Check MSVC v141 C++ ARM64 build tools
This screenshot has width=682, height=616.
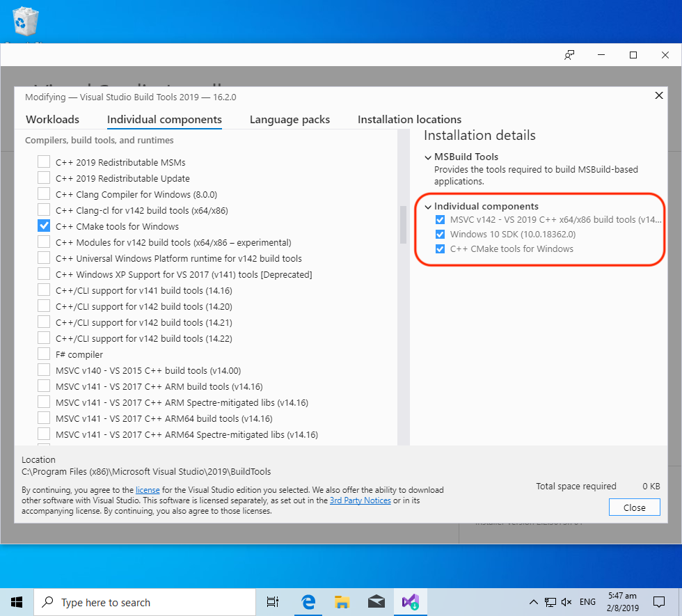pos(44,418)
